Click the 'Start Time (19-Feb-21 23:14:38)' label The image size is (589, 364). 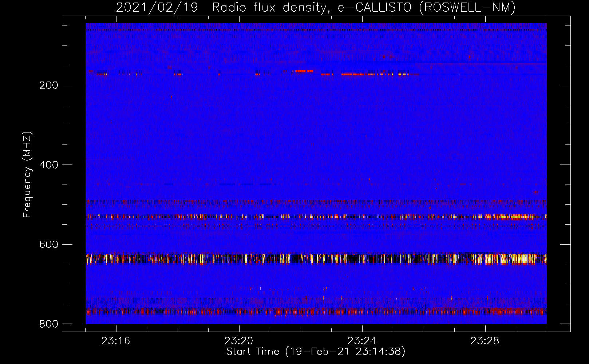point(316,352)
